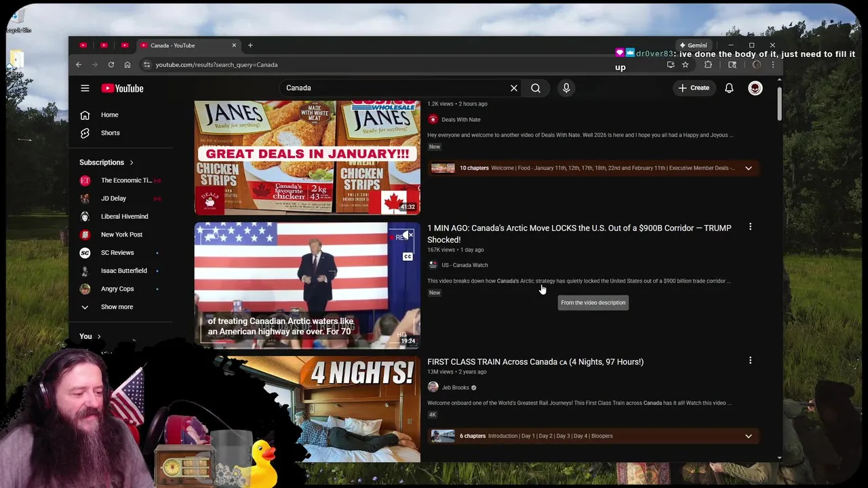
Task: Open New York Post subscription
Action: 121,235
